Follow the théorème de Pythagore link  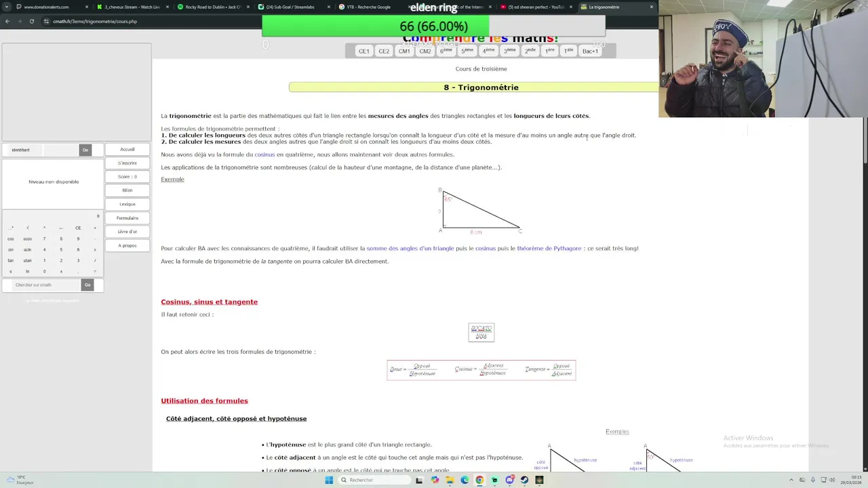tap(549, 249)
